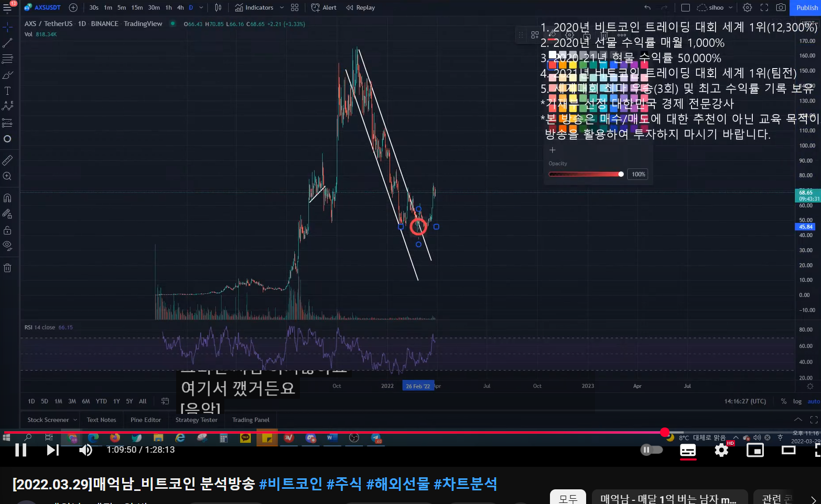This screenshot has height=504, width=821.
Task: Select the brush drawing tool
Action: pos(7,75)
